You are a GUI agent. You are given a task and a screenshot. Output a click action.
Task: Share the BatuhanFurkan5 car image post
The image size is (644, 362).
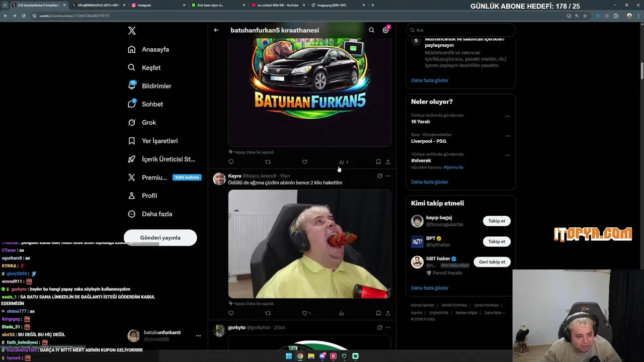[x=388, y=162]
